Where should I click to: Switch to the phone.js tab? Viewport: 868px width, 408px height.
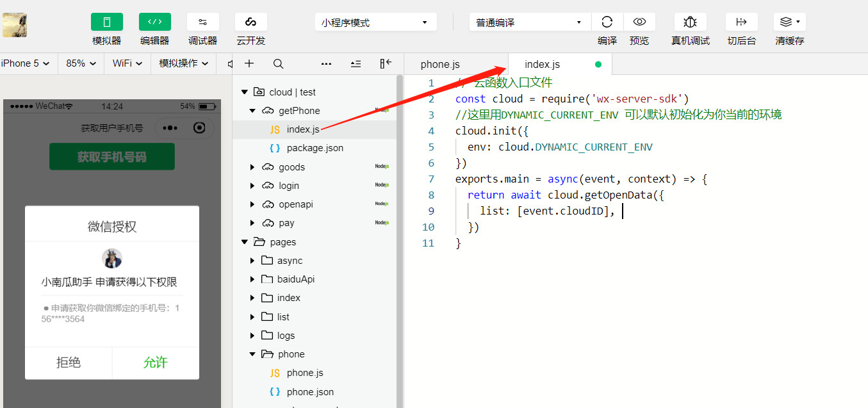tap(440, 64)
